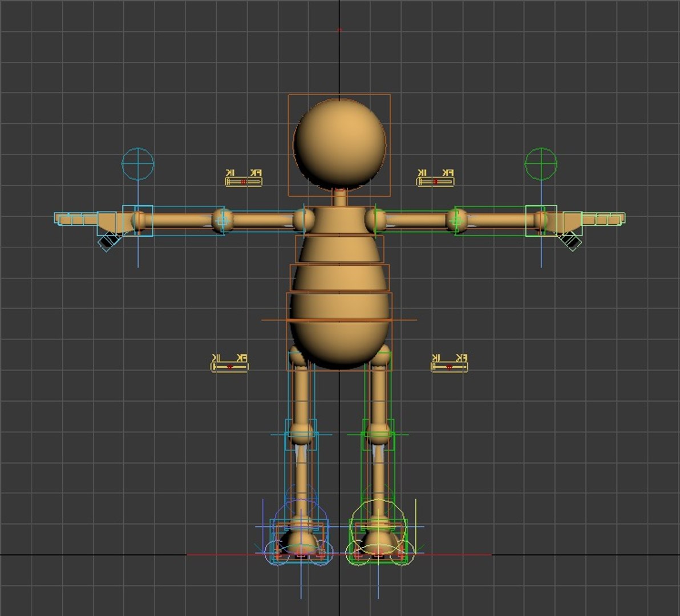Viewport: 680px width, 616px height.
Task: Select the knee joint on the cyan leg
Action: coord(301,435)
